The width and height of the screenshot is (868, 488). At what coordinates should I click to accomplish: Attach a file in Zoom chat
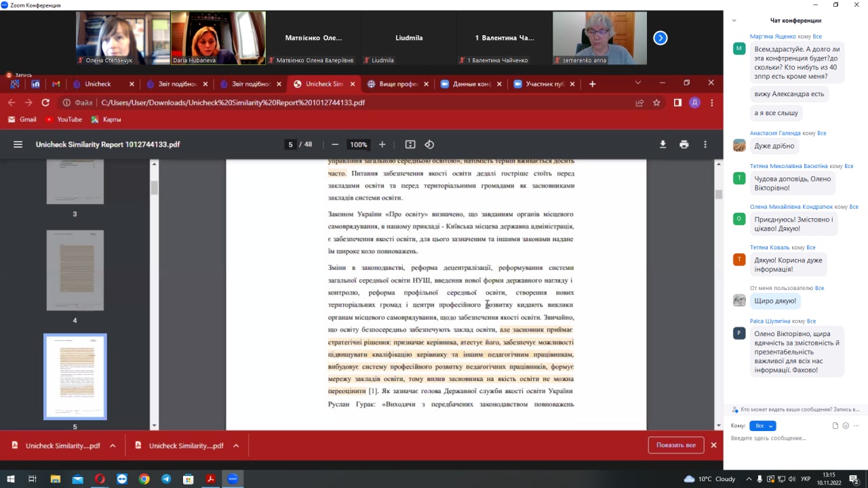click(x=835, y=426)
